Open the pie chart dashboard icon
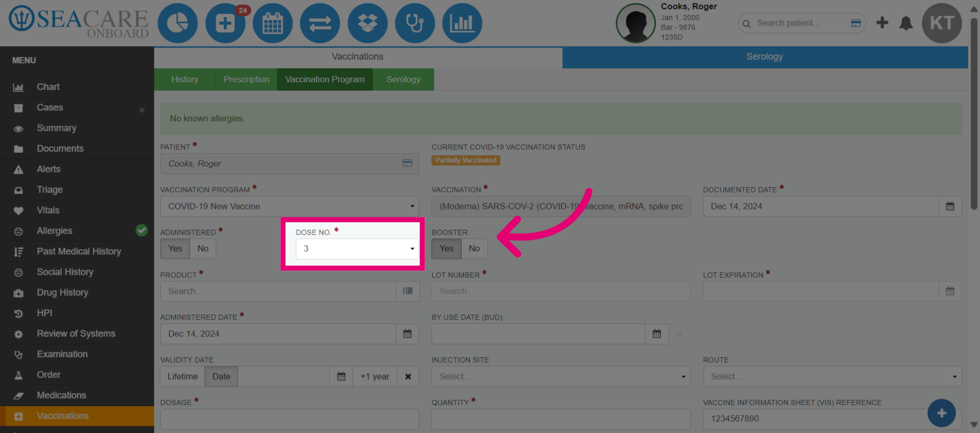980x433 pixels. (178, 23)
